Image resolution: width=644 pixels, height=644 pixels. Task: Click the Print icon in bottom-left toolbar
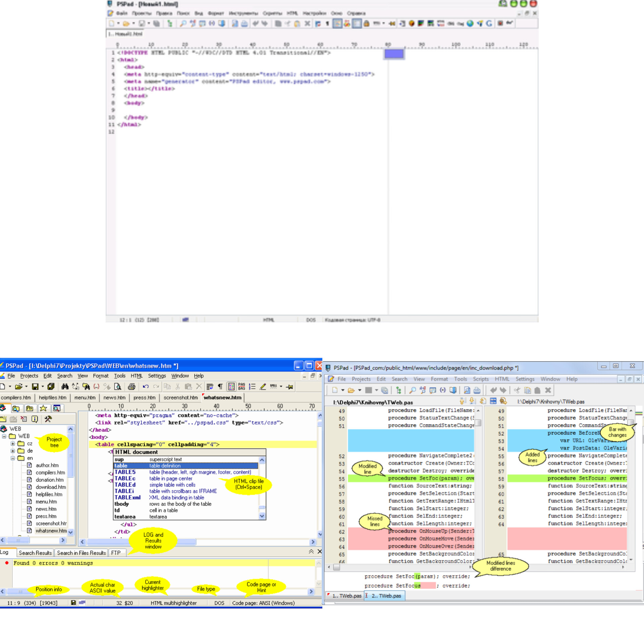[x=131, y=387]
